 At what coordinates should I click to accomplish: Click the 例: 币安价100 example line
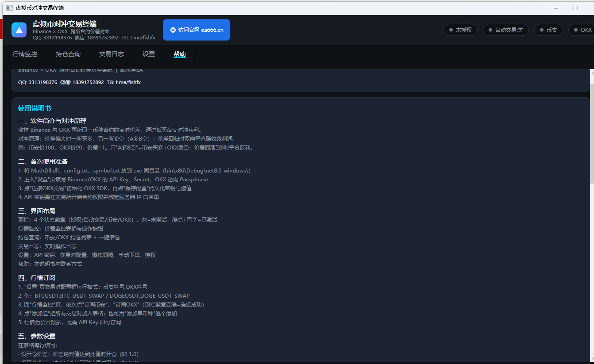pos(136,147)
